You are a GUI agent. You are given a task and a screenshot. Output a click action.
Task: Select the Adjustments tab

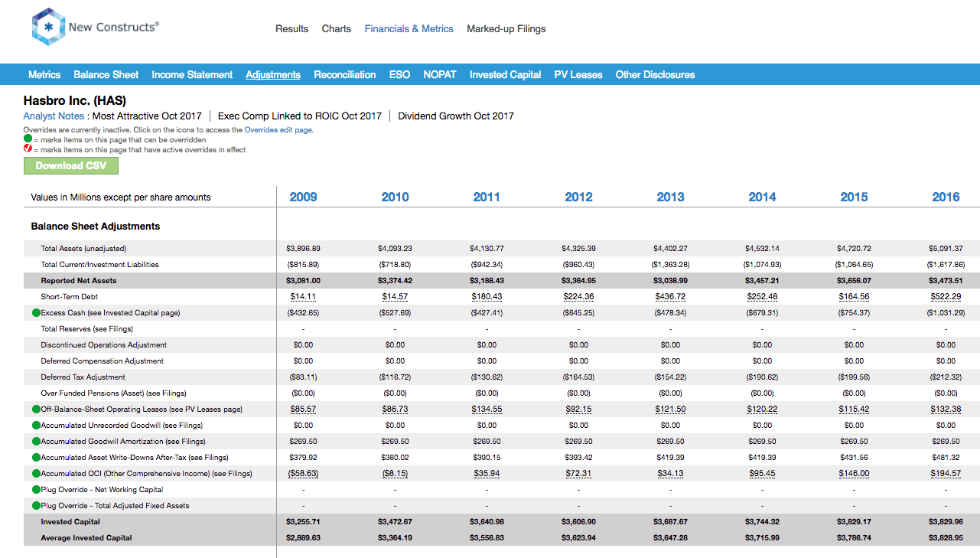point(273,75)
